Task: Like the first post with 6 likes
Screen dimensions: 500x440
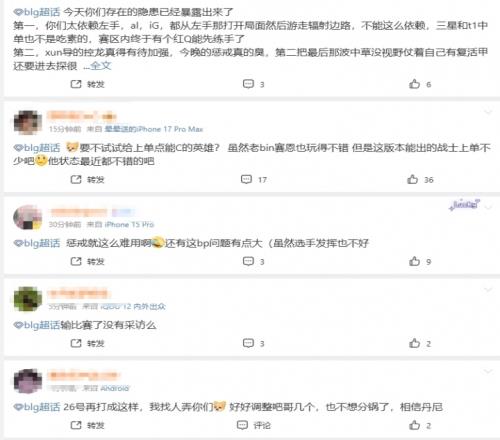Action: coord(420,84)
